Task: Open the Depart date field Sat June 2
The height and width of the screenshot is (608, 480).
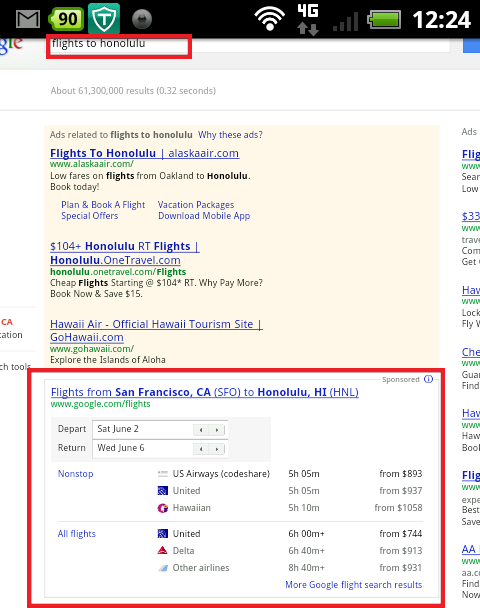Action: (x=160, y=429)
